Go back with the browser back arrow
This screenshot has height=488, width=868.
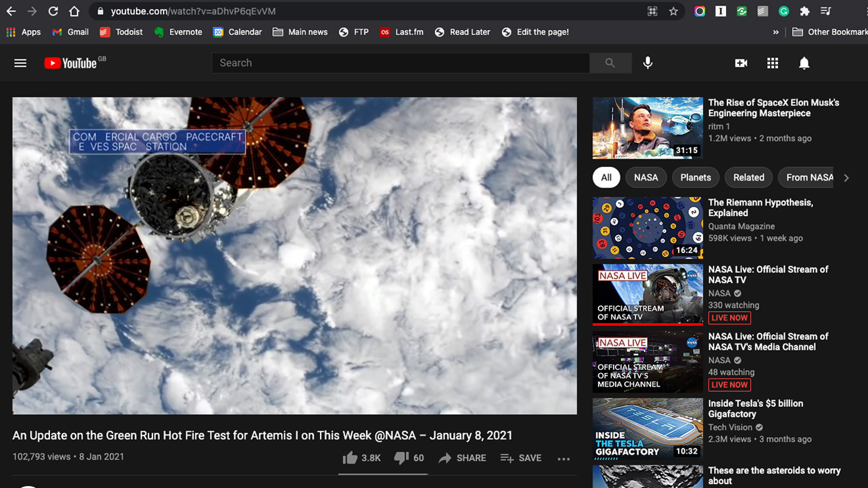pyautogui.click(x=11, y=11)
